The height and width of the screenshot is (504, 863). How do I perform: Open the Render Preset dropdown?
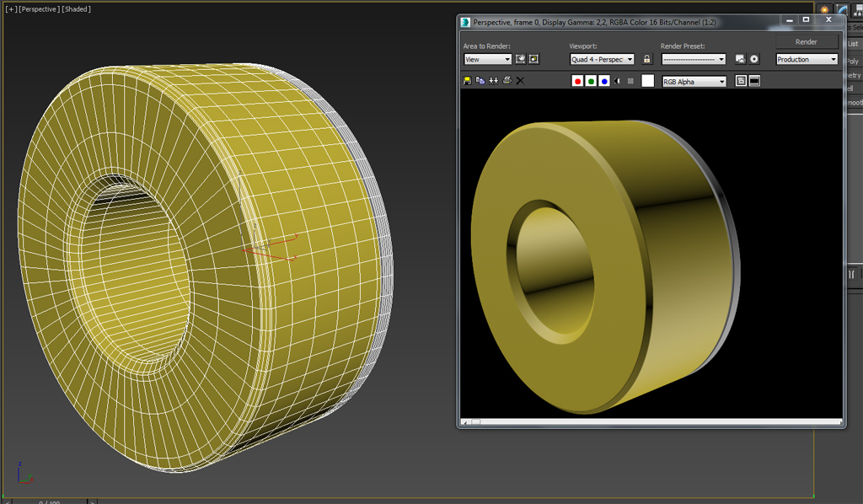(x=694, y=59)
